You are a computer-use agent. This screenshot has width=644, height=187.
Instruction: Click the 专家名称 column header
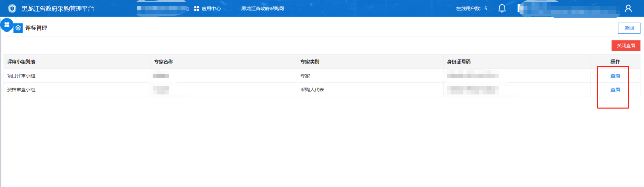click(x=164, y=61)
